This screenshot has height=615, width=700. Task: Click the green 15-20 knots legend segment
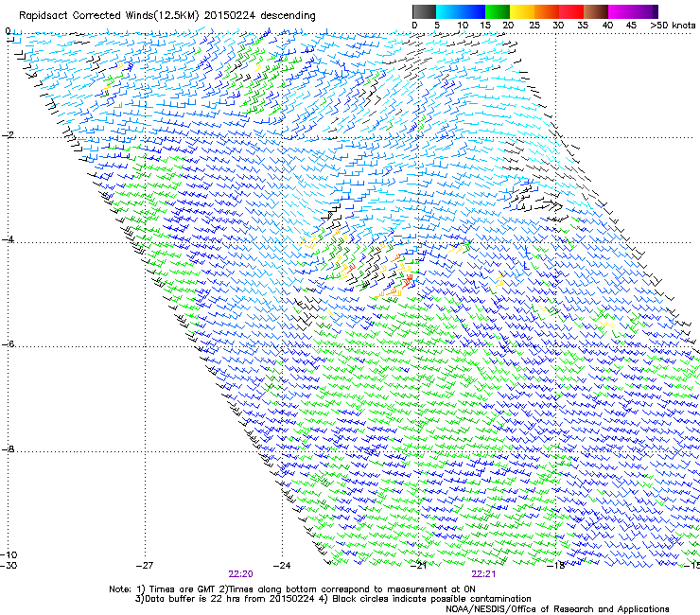[x=498, y=11]
